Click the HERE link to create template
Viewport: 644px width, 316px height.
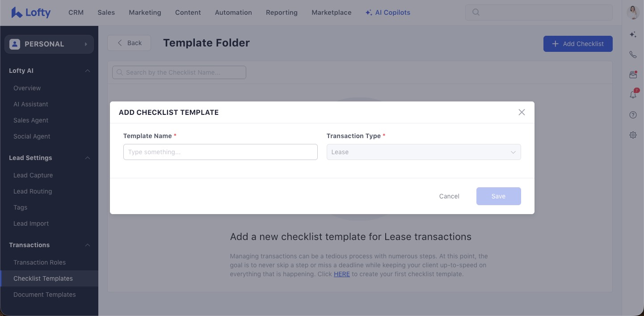[x=342, y=274]
